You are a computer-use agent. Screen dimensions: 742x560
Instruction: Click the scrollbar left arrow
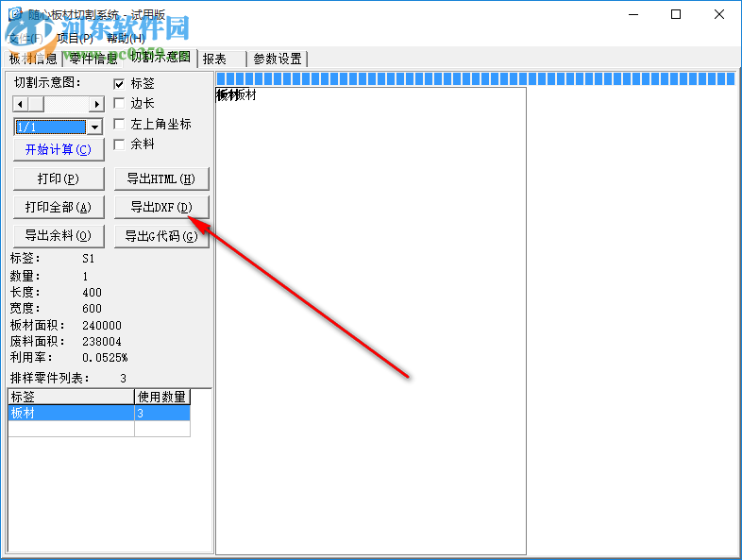(x=20, y=104)
